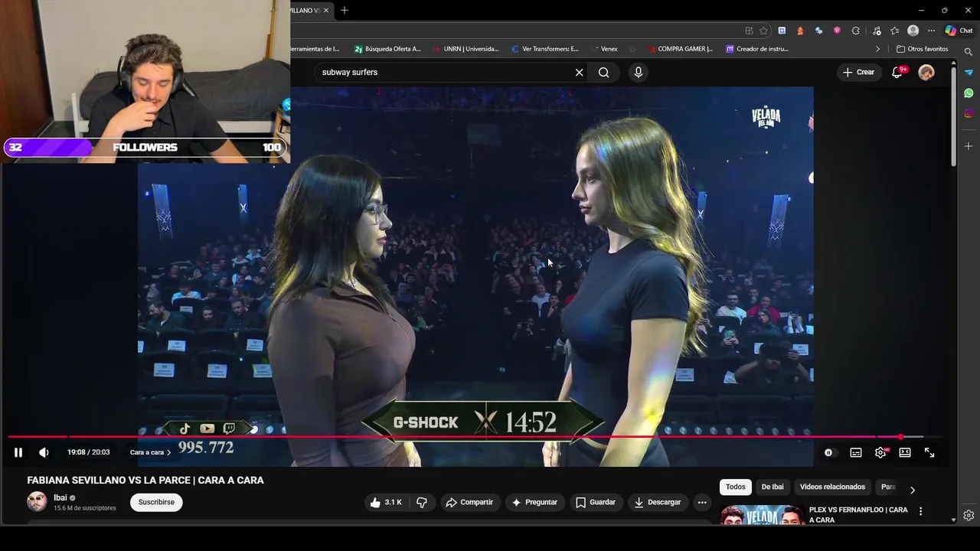Screen dimensions: 980x551
Task: Open WhatsApp in the Edge sidebar
Action: (969, 93)
